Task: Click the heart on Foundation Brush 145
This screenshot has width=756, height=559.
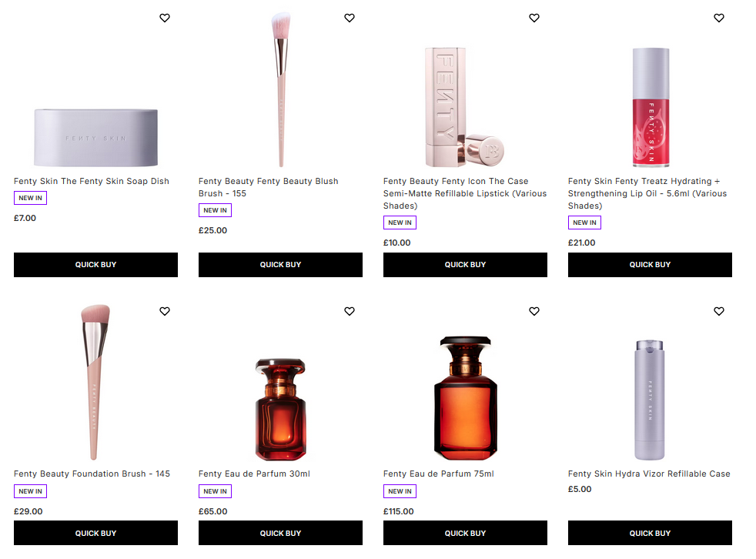Action: pyautogui.click(x=165, y=311)
